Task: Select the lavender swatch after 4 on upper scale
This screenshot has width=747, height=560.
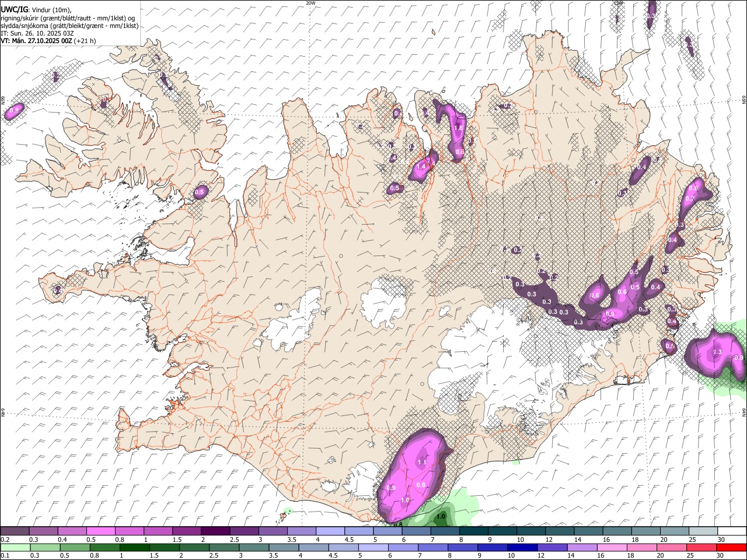Action: point(330,531)
